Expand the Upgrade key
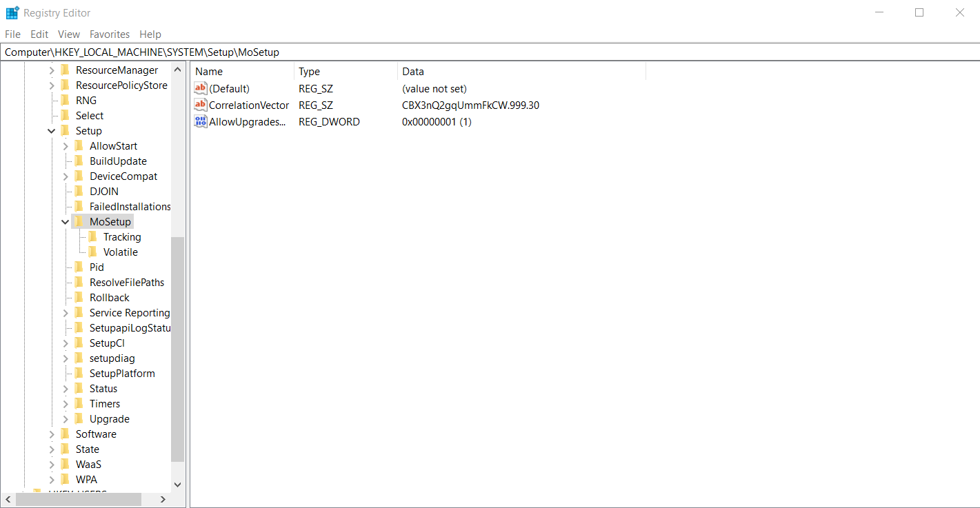980x508 pixels. pyautogui.click(x=65, y=418)
